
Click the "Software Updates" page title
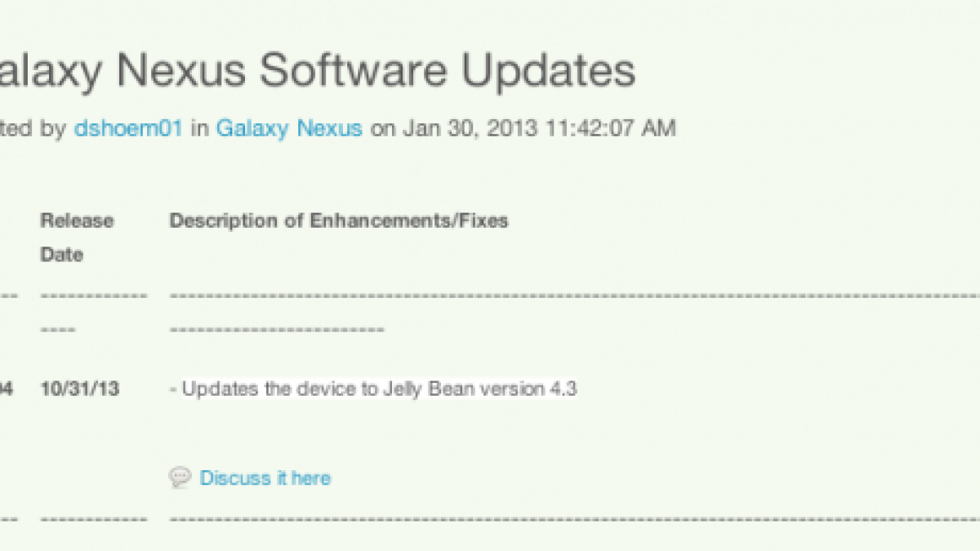[x=446, y=70]
